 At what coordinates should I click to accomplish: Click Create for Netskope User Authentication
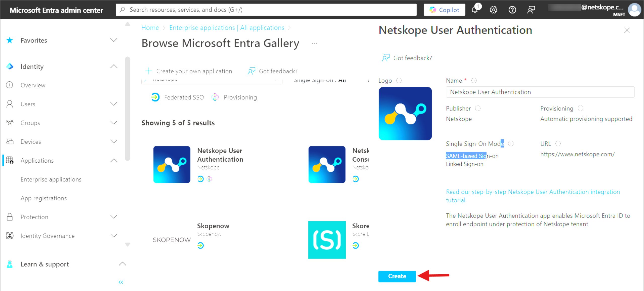tap(397, 276)
